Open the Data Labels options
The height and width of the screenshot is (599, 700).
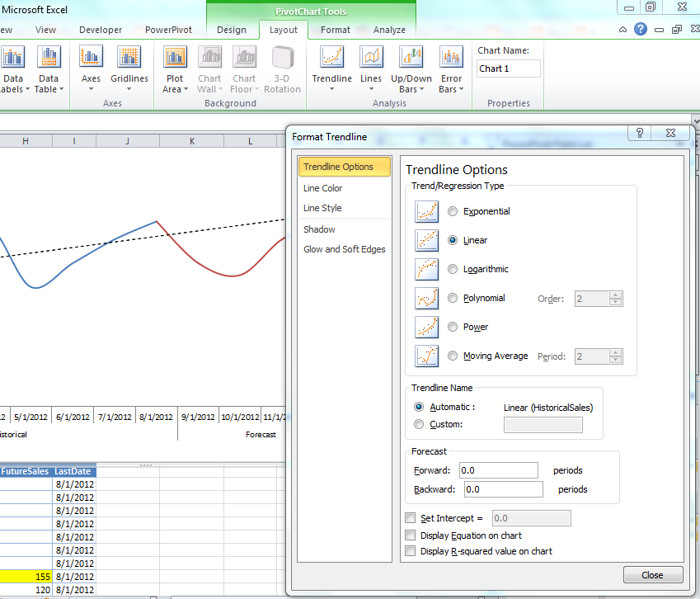(x=15, y=68)
